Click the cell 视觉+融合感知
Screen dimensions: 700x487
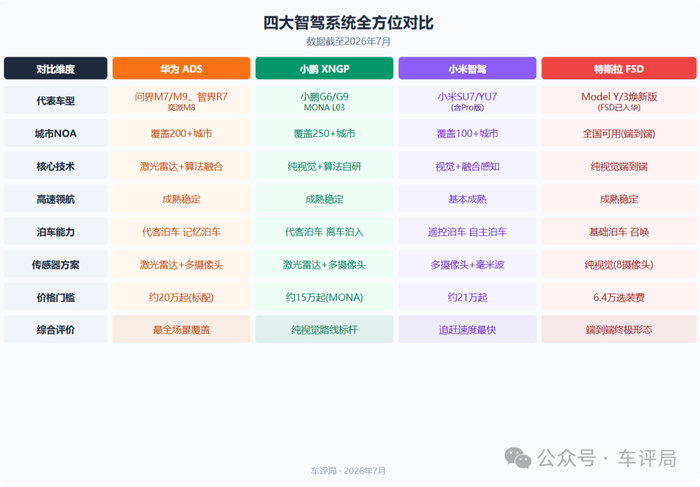pos(467,166)
